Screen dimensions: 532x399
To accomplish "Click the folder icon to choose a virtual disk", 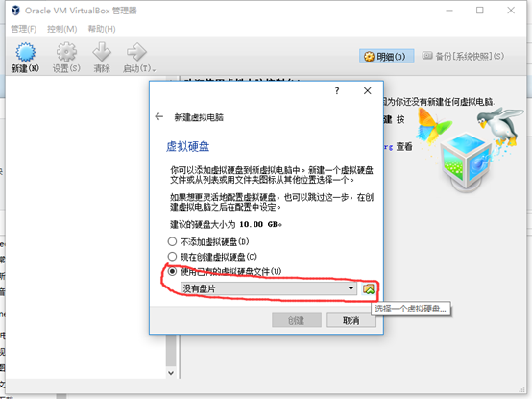I will (369, 289).
